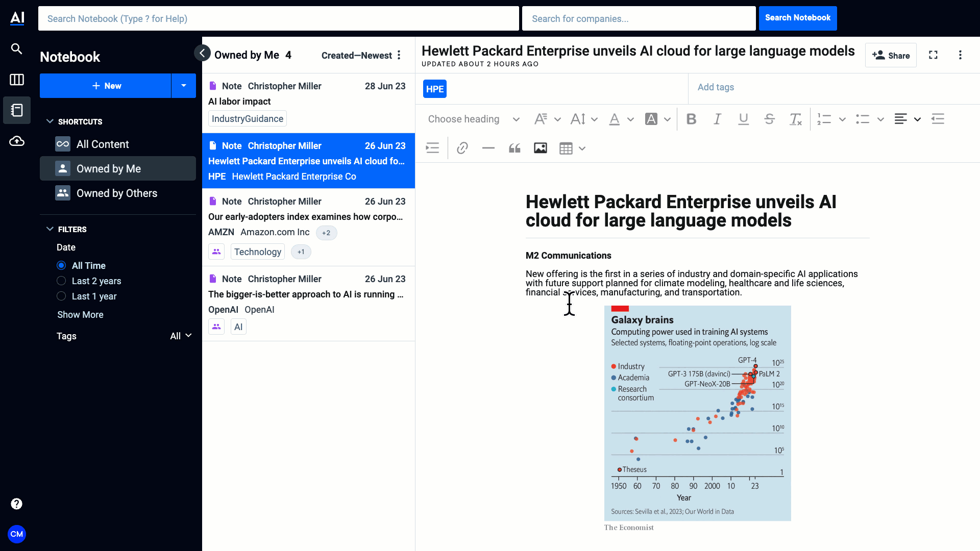Collapse the FILTERS section
Image resolution: width=980 pixels, height=551 pixels.
click(x=50, y=229)
